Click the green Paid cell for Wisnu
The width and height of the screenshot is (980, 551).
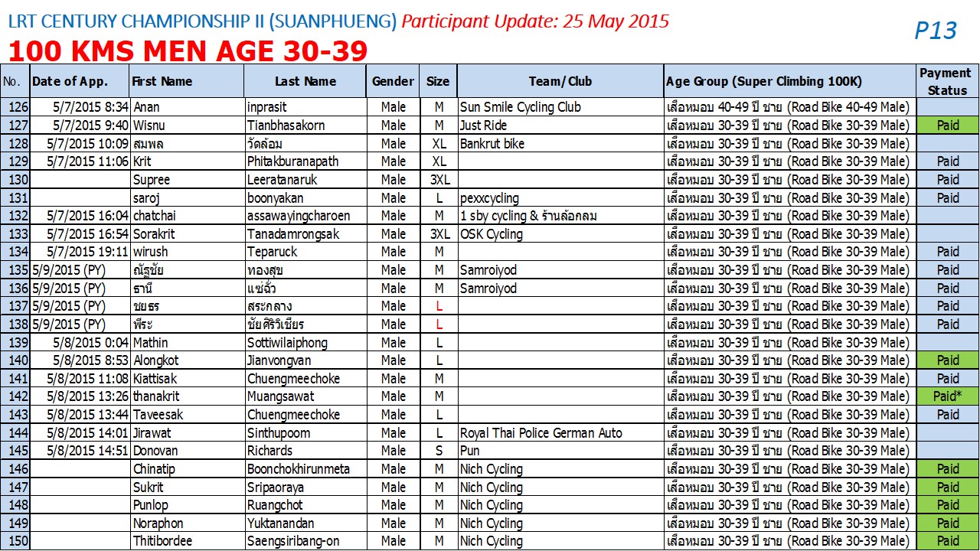pyautogui.click(x=947, y=126)
